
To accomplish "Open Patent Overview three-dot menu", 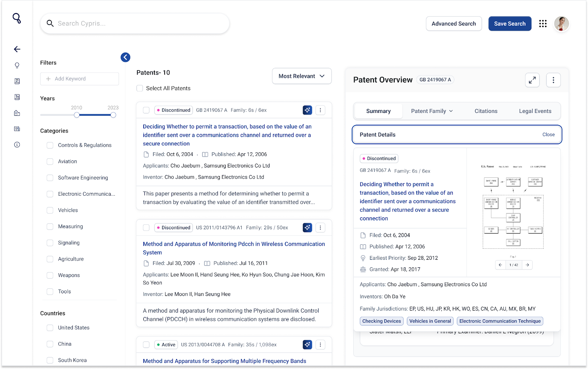I will pyautogui.click(x=553, y=80).
